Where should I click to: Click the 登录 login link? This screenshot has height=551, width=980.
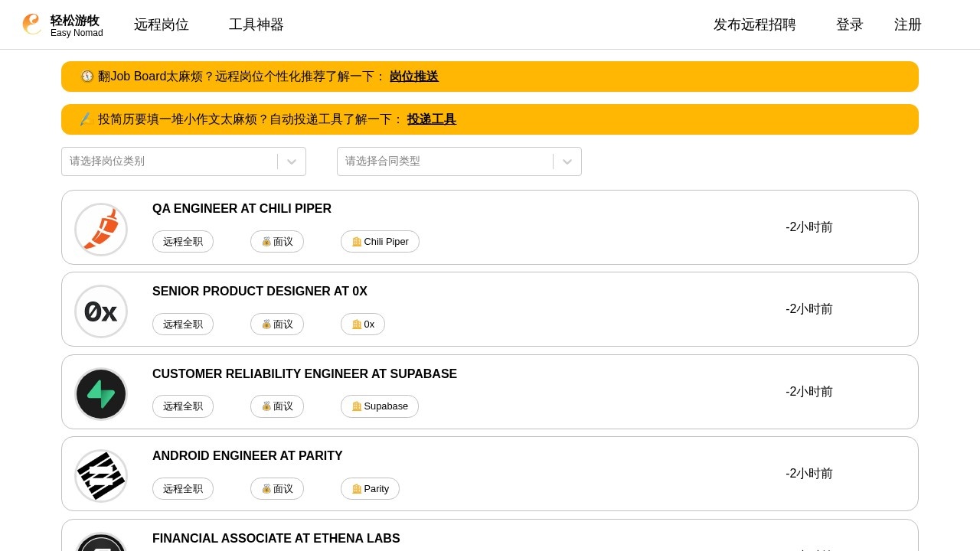click(850, 24)
